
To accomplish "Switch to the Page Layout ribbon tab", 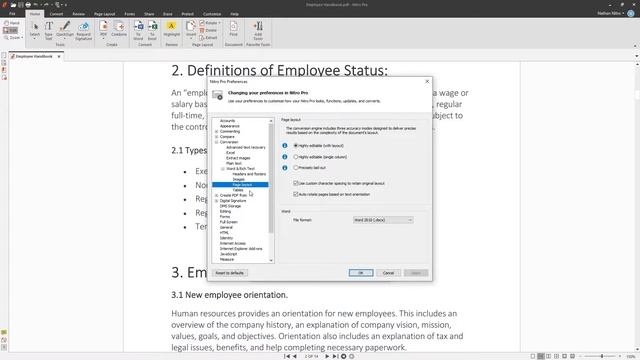I will click(x=104, y=14).
